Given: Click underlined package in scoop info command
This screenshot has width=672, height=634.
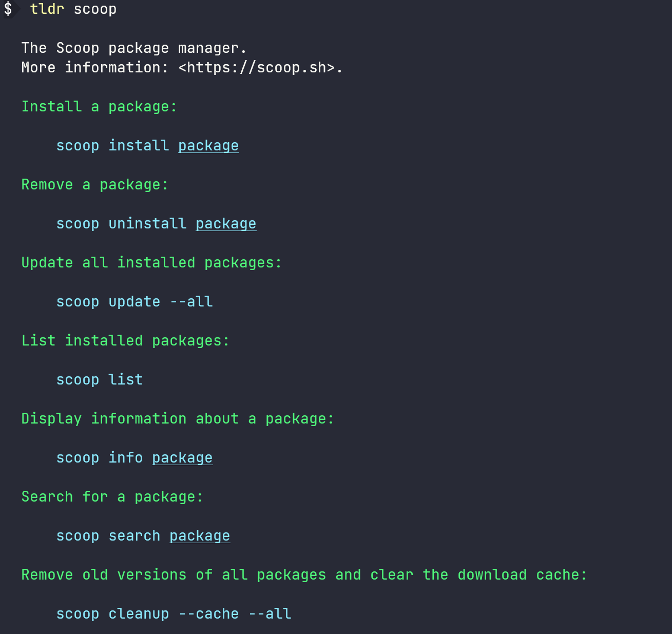Looking at the screenshot, I should [x=182, y=457].
